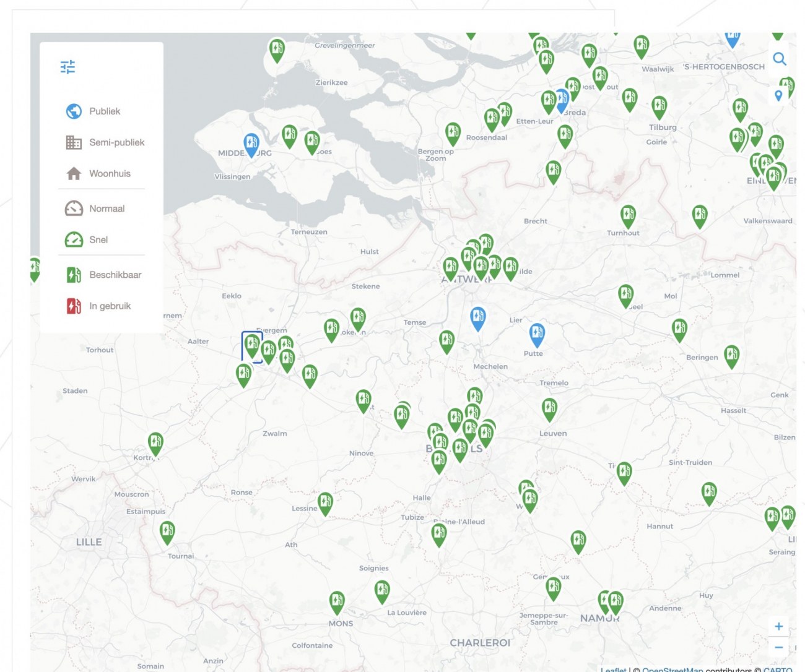This screenshot has width=805, height=672.
Task: Toggle the Beschikbaar availability filter
Action: [103, 275]
